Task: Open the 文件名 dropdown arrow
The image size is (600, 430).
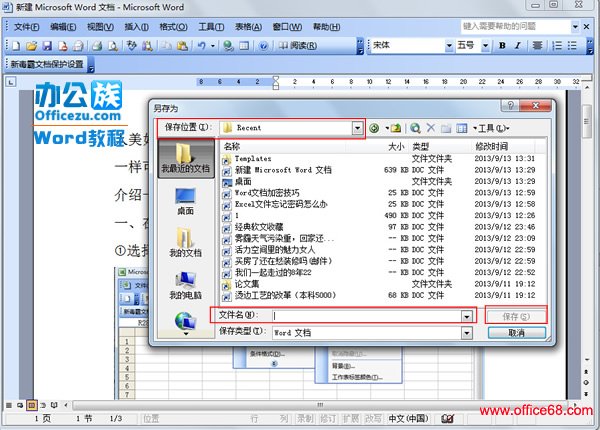Action: (x=466, y=316)
